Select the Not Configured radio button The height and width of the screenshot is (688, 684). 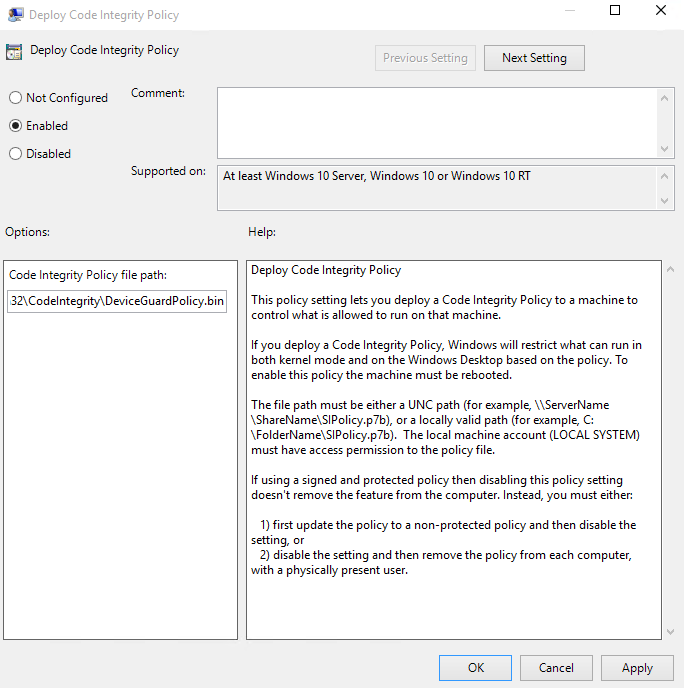(15, 98)
